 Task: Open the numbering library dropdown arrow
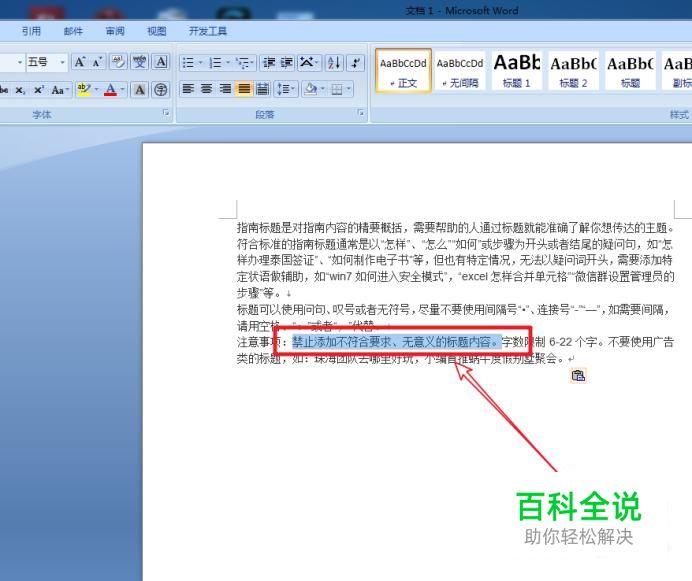coord(228,63)
